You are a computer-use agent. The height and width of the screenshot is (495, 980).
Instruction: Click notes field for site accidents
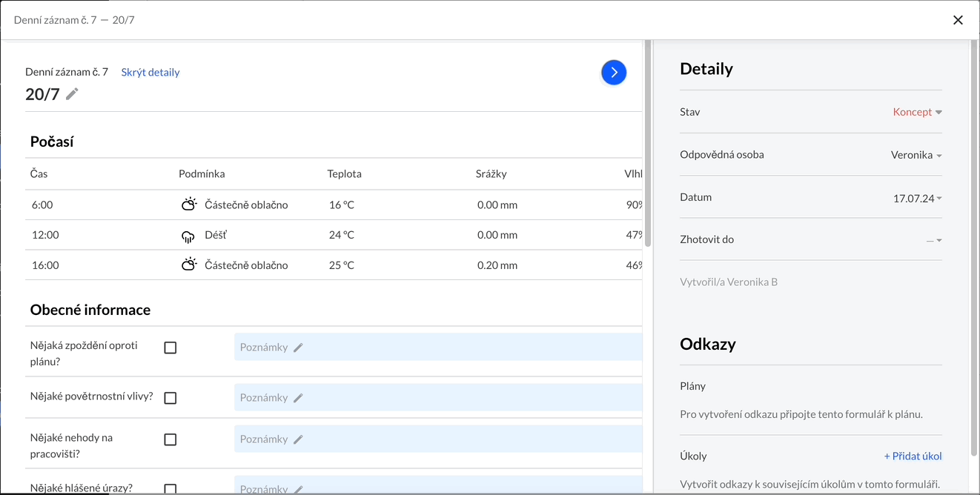(438, 439)
